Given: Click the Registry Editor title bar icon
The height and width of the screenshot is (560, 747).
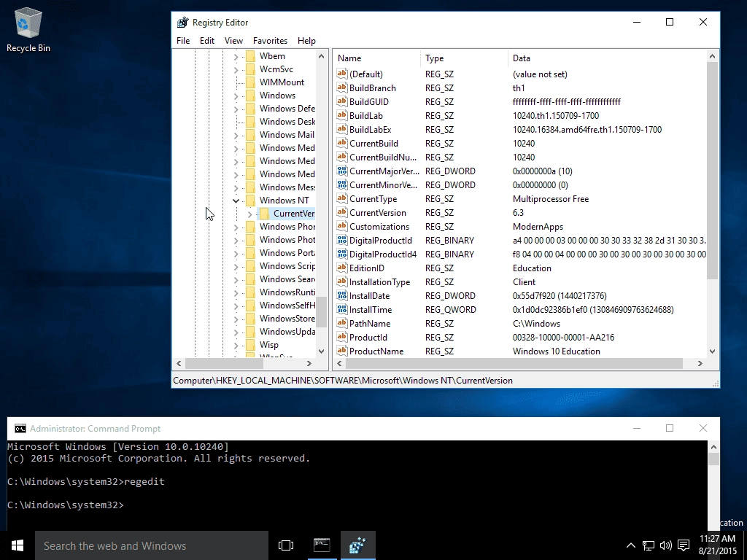Looking at the screenshot, I should click(183, 23).
